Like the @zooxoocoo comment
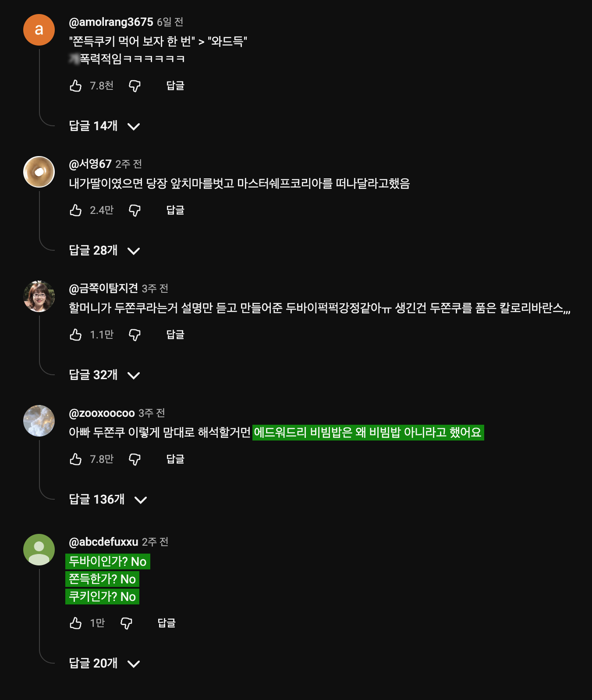The width and height of the screenshot is (592, 700). click(76, 459)
